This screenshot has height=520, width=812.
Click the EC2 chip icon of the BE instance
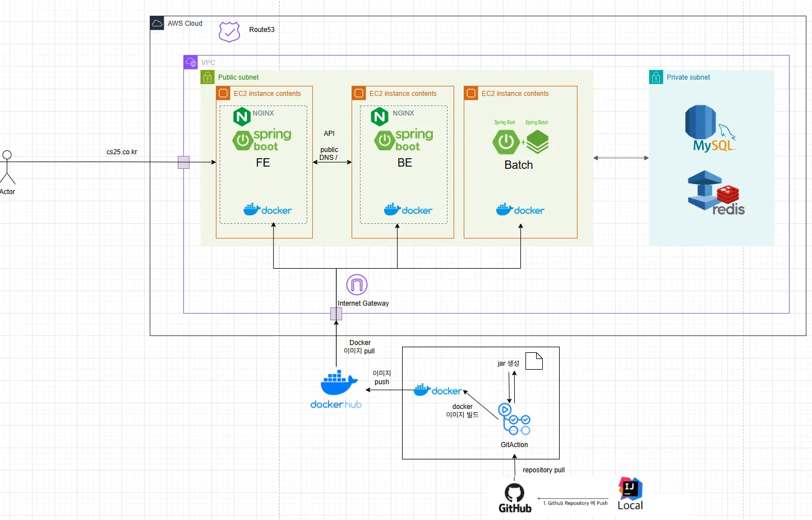point(359,93)
